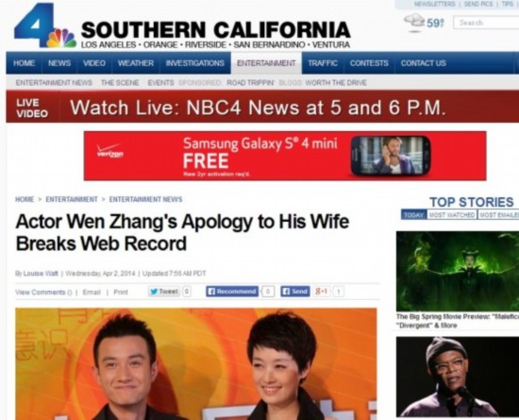Click Entertainment News breadcrumb link
Image resolution: width=519 pixels, height=420 pixels.
click(x=145, y=199)
